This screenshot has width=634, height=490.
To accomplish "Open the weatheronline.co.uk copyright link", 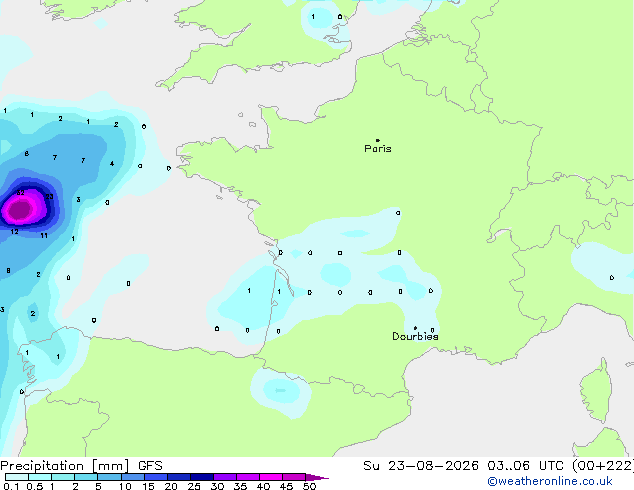I will [550, 481].
